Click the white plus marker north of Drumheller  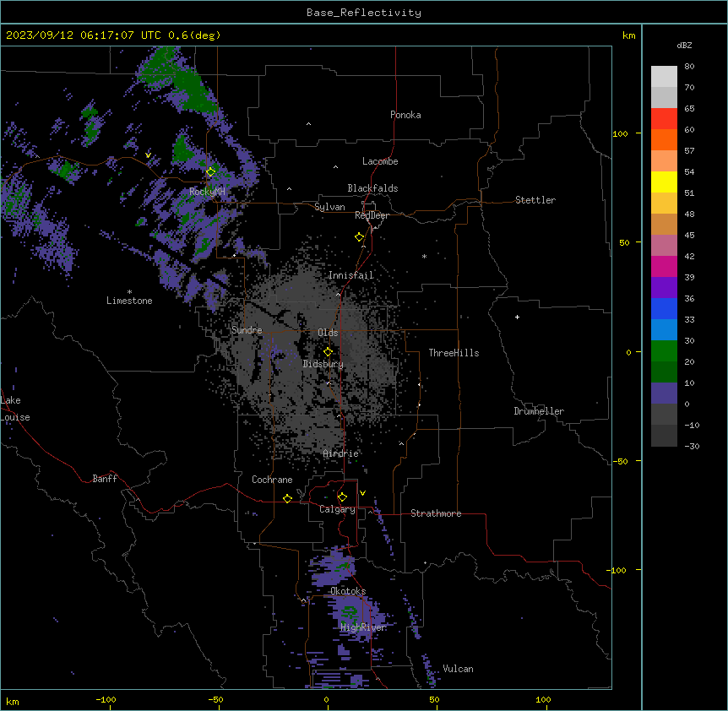(517, 317)
